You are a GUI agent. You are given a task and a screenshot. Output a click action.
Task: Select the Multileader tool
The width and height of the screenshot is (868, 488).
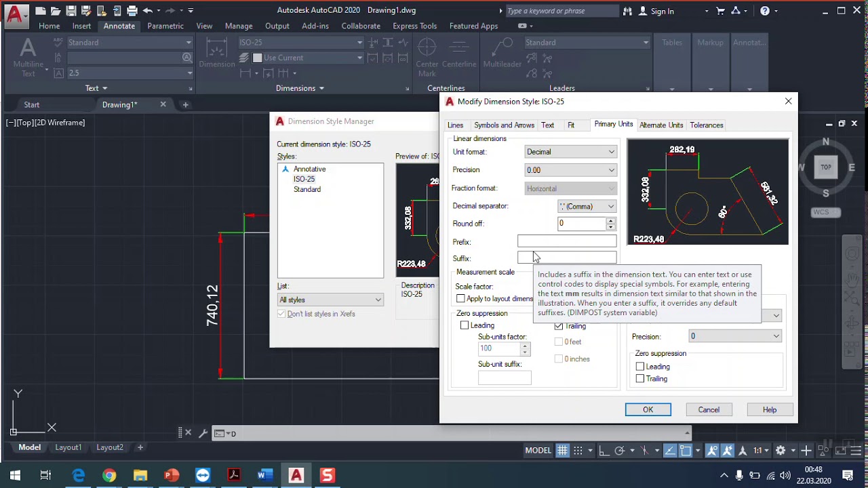point(502,54)
